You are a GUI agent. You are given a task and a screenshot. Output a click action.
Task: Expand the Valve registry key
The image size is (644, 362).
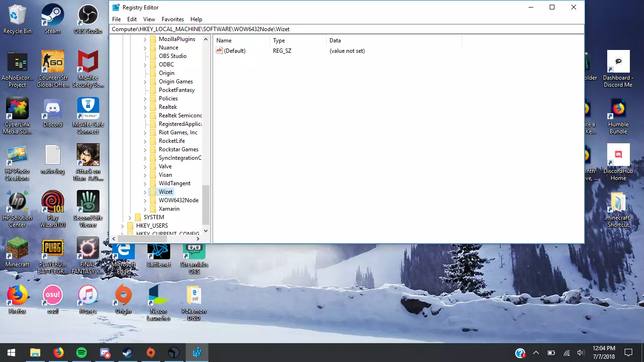coord(145,167)
